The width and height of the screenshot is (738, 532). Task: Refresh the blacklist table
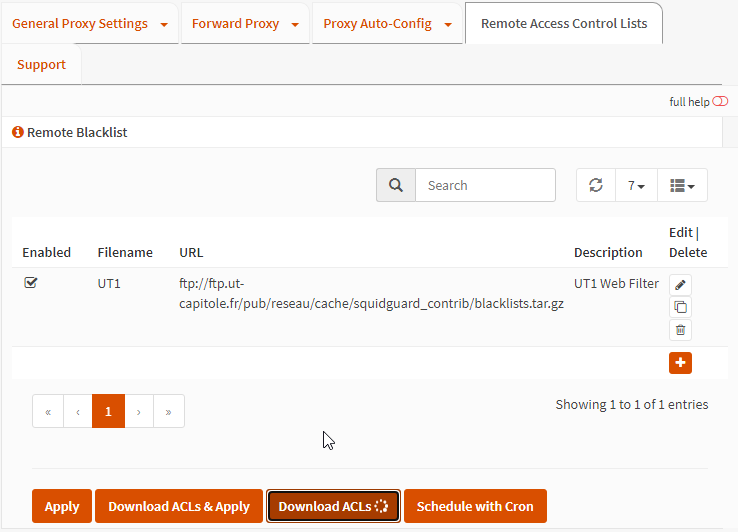click(596, 185)
